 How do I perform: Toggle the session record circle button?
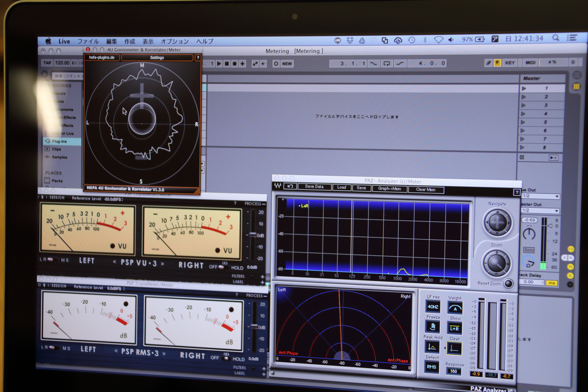[x=276, y=64]
